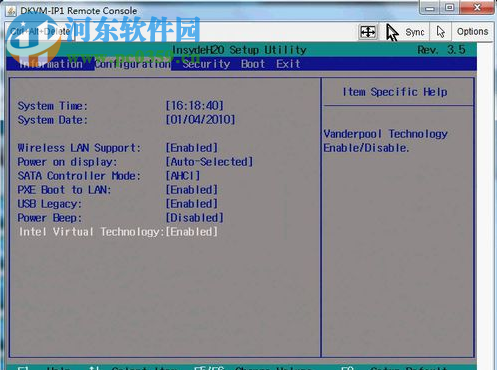The image size is (497, 370).
Task: Click the Power Beep label
Action: [50, 218]
